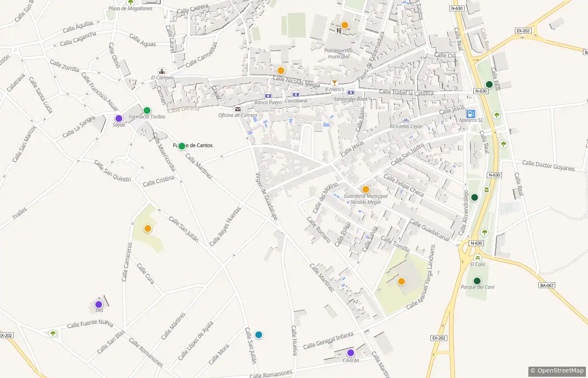Image resolution: width=588 pixels, height=378 pixels.
Task: Click the green marker on Fuente de Cantos
Action: coord(182,146)
